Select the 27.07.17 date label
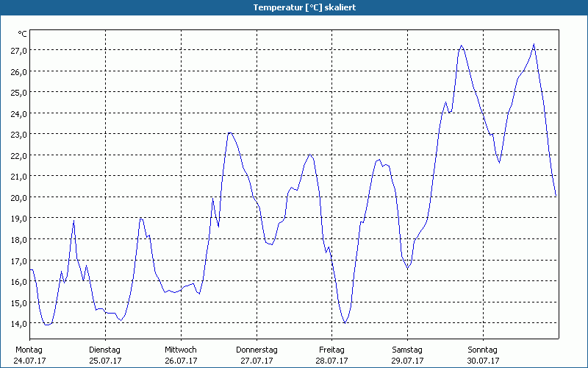The height and width of the screenshot is (368, 588). [257, 361]
